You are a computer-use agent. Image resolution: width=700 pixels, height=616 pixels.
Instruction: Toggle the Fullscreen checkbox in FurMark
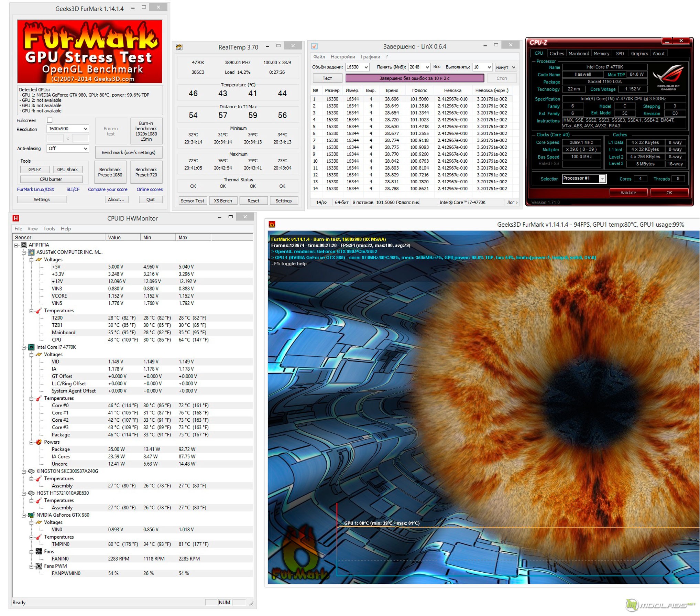click(x=50, y=120)
